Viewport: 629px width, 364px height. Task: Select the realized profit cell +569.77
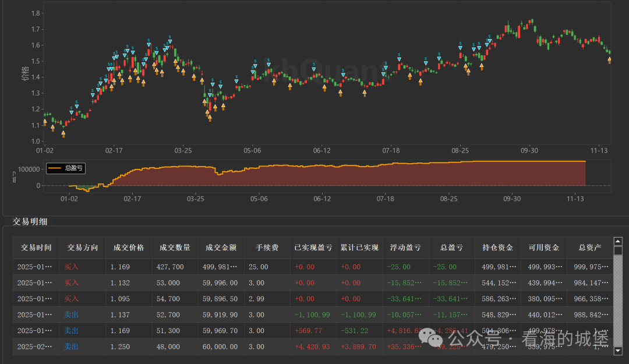tap(313, 331)
